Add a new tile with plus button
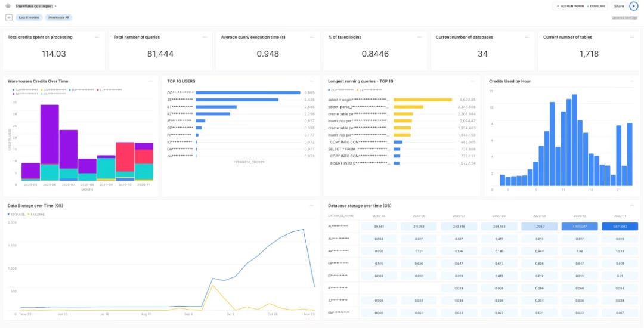Image resolution: width=644 pixels, height=328 pixels. point(8,18)
